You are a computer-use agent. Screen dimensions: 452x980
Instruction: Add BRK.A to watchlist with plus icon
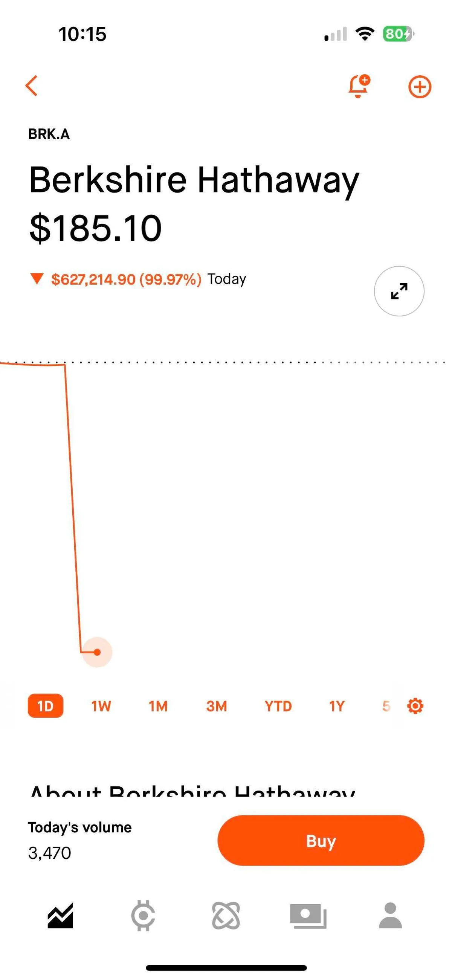pyautogui.click(x=420, y=87)
